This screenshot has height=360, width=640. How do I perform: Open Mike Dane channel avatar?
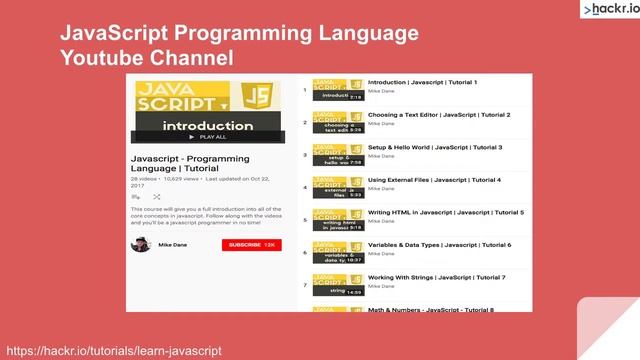[x=141, y=244]
